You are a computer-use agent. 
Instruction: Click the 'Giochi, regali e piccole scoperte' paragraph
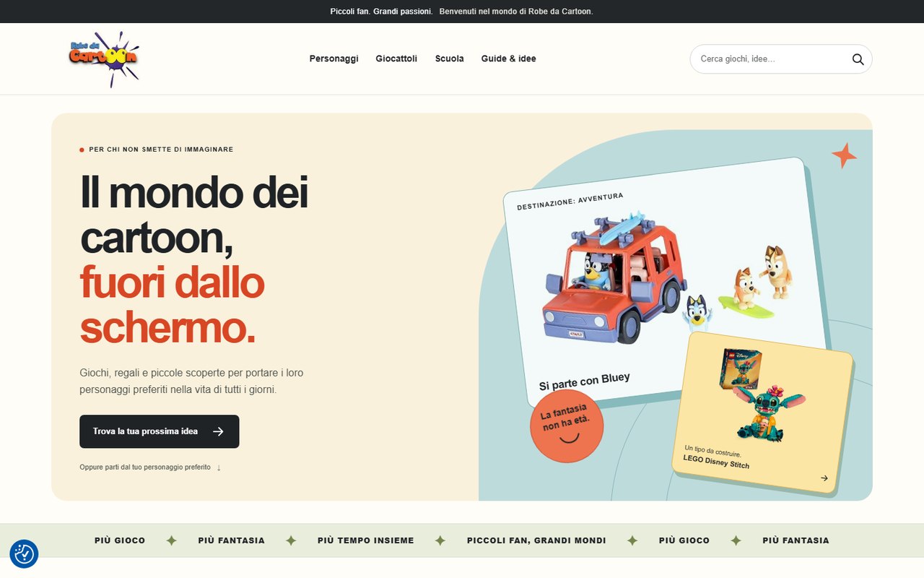(191, 381)
